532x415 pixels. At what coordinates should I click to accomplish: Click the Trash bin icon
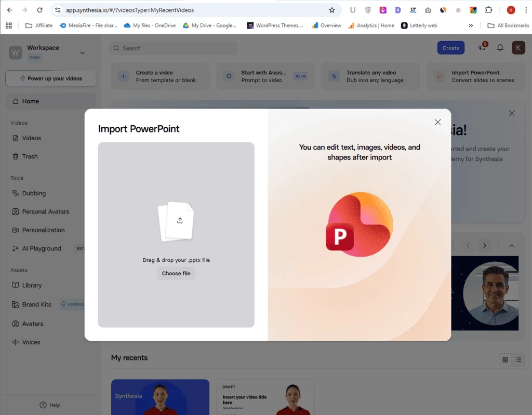[15, 156]
